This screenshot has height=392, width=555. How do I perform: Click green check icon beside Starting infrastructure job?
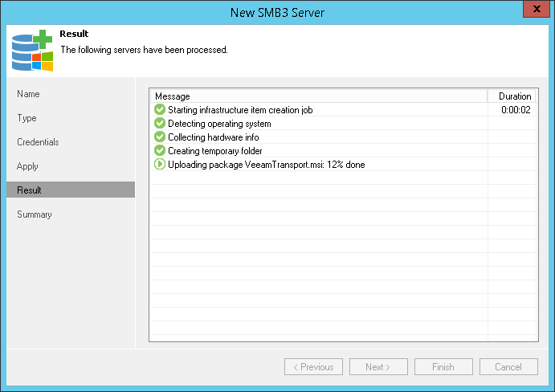coord(160,110)
